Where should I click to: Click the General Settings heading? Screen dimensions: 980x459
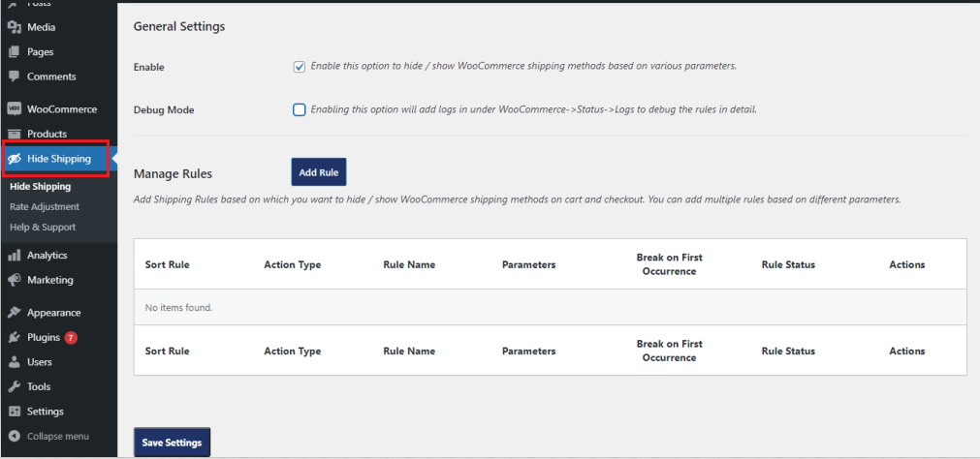coord(179,27)
